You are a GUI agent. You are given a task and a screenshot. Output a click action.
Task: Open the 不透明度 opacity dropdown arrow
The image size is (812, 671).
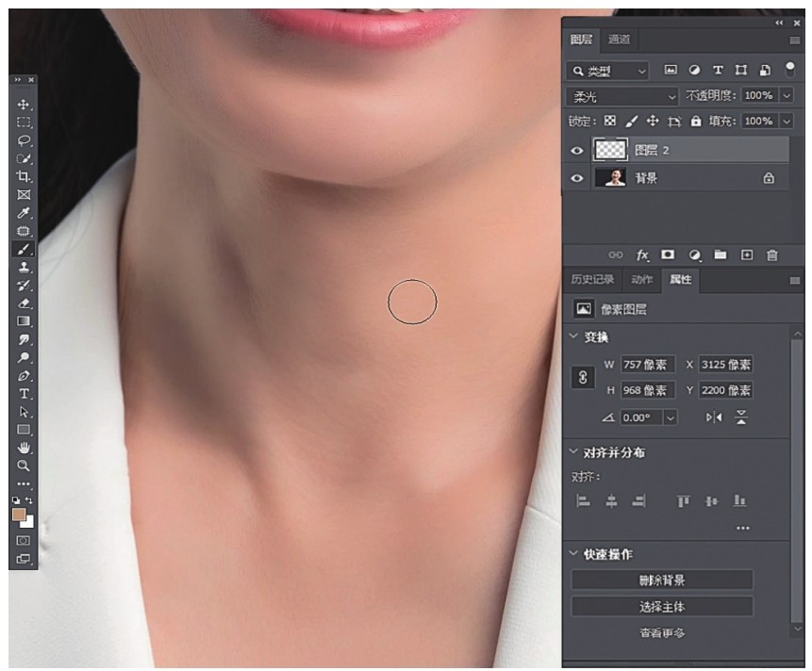786,96
